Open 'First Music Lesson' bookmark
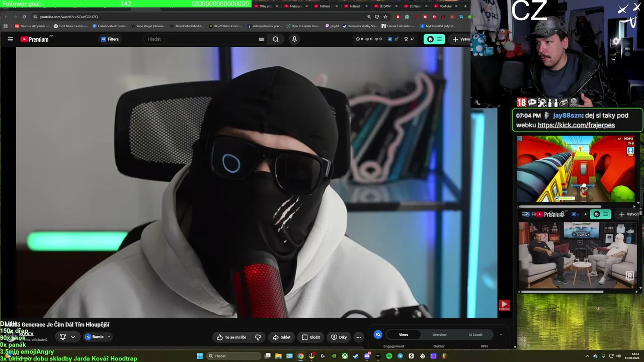644x362 pixels. click(71, 26)
